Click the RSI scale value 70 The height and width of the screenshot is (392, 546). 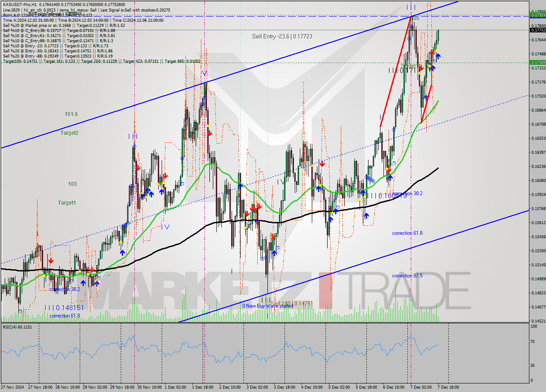(533, 342)
